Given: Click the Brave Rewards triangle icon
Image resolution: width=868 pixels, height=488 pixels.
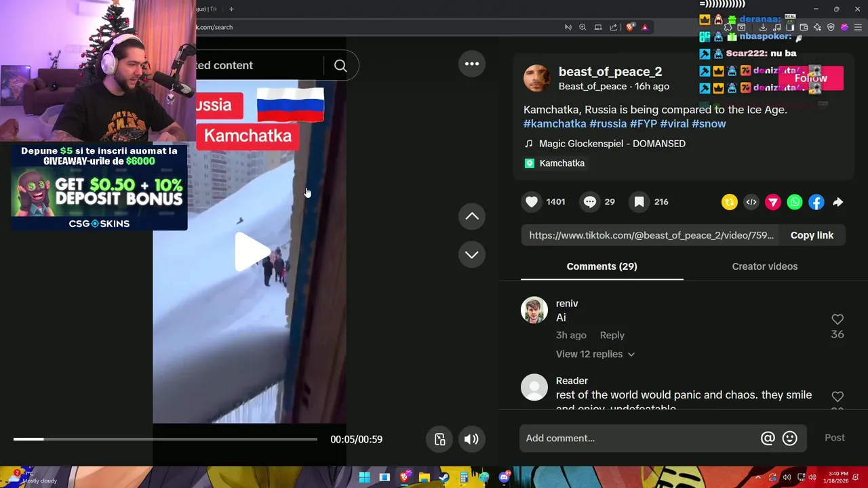Looking at the screenshot, I should (x=645, y=27).
